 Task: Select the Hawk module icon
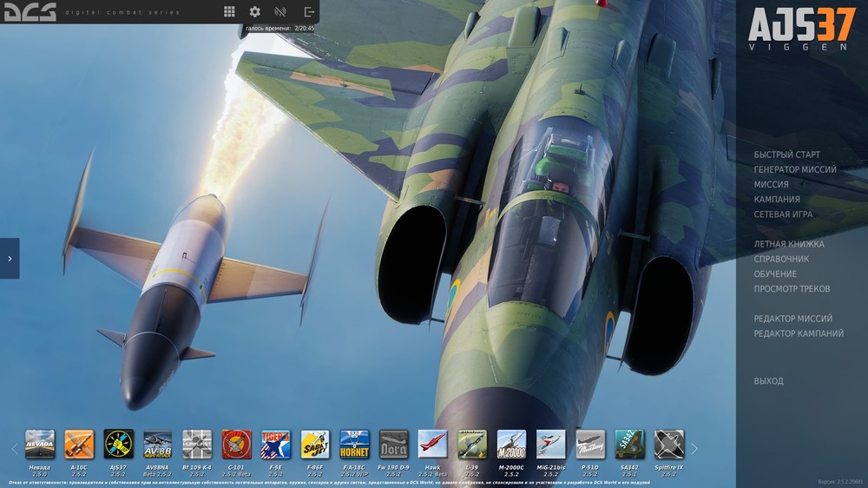[x=433, y=445]
